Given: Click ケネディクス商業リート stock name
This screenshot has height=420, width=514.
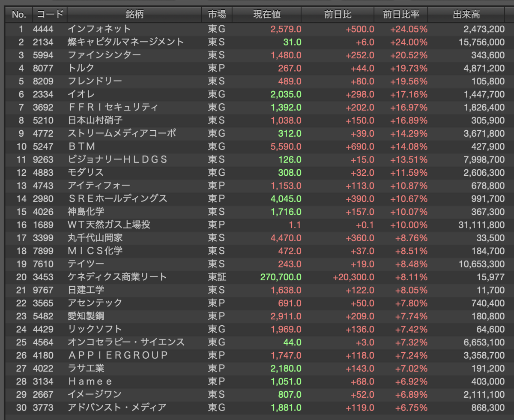Looking at the screenshot, I should pyautogui.click(x=117, y=277).
